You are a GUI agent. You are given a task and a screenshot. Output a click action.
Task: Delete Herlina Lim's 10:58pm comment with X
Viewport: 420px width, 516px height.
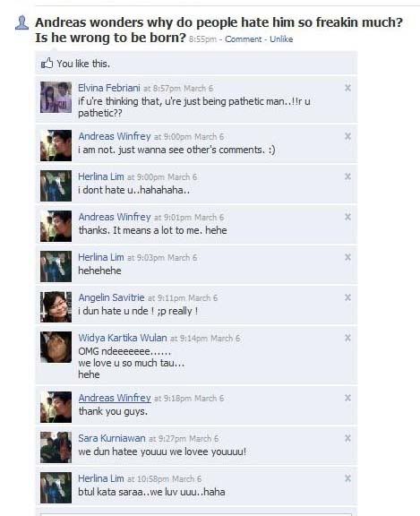point(347,478)
